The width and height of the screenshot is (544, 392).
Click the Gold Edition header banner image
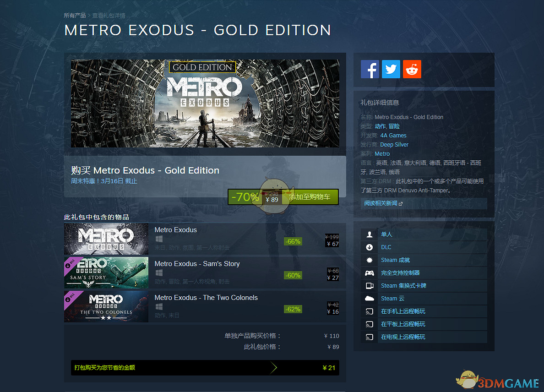tap(205, 103)
